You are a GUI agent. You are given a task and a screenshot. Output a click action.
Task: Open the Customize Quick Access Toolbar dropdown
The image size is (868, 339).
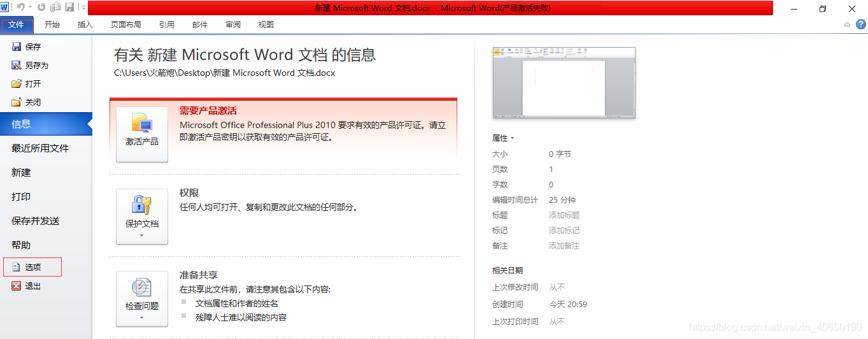click(83, 8)
